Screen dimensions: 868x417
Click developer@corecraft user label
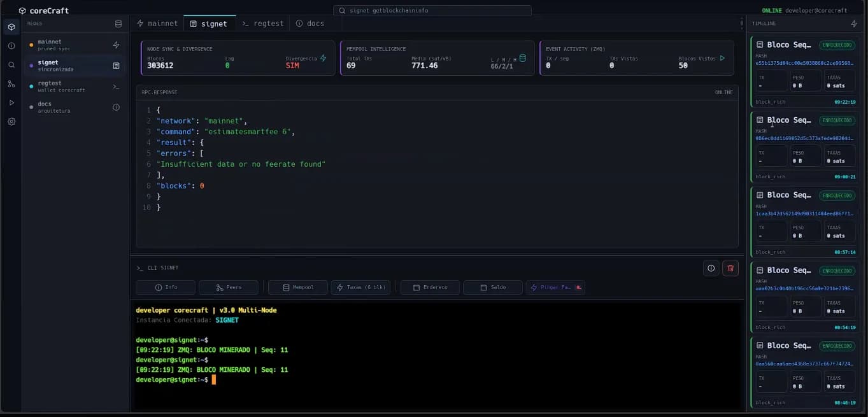pos(816,11)
